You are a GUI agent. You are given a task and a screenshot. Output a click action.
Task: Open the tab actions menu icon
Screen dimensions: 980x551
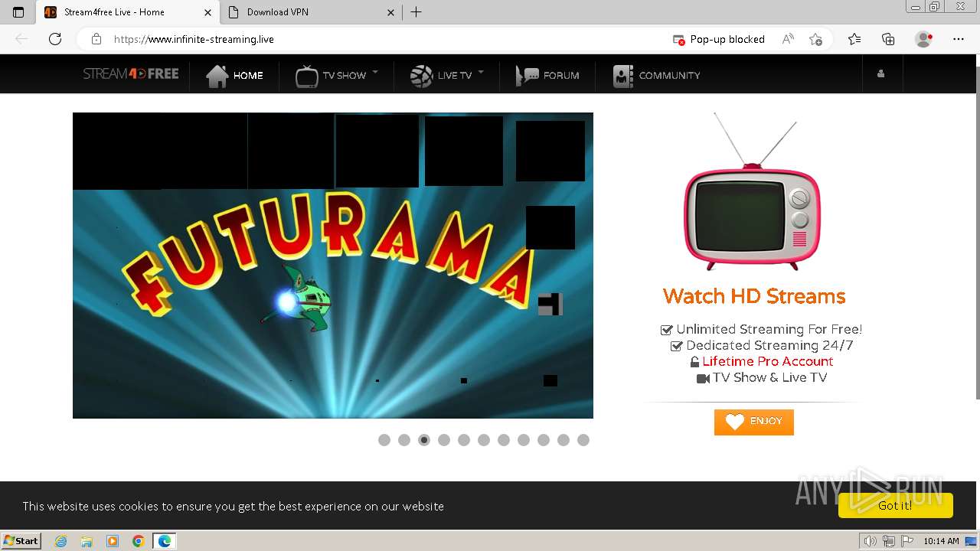(x=18, y=12)
